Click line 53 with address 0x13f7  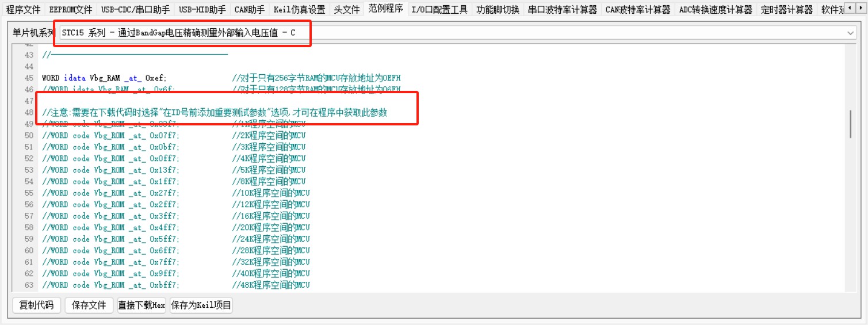[x=110, y=170]
